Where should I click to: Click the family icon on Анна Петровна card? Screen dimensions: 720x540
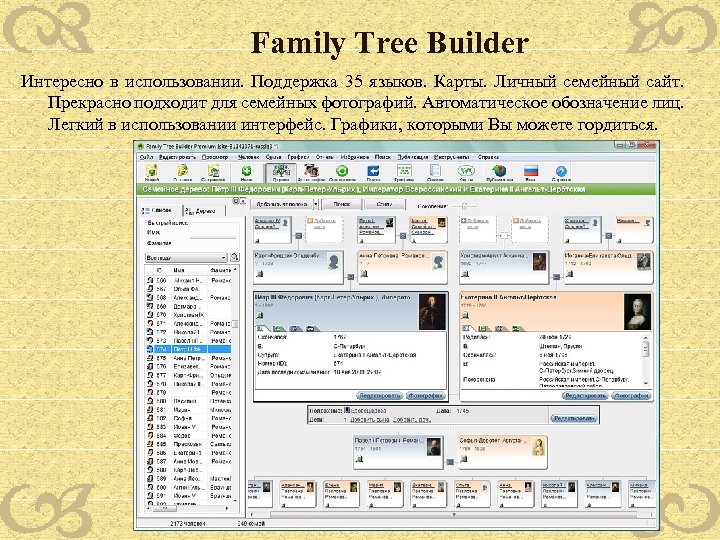pos(364,274)
